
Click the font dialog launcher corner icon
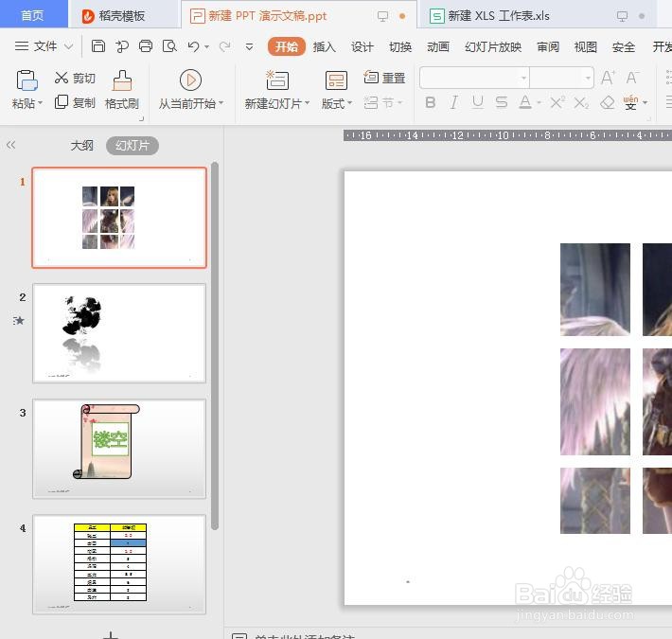pyautogui.click(x=648, y=118)
